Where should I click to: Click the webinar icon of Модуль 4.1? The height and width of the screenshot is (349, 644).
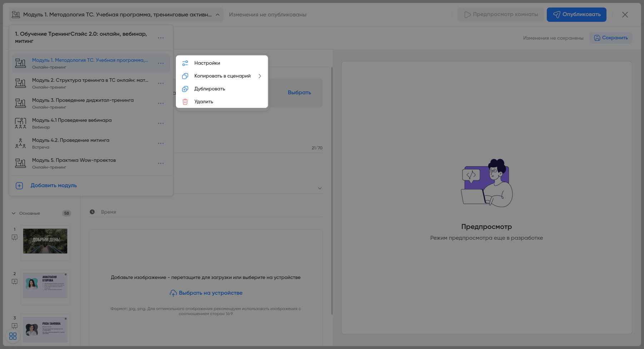pos(20,123)
